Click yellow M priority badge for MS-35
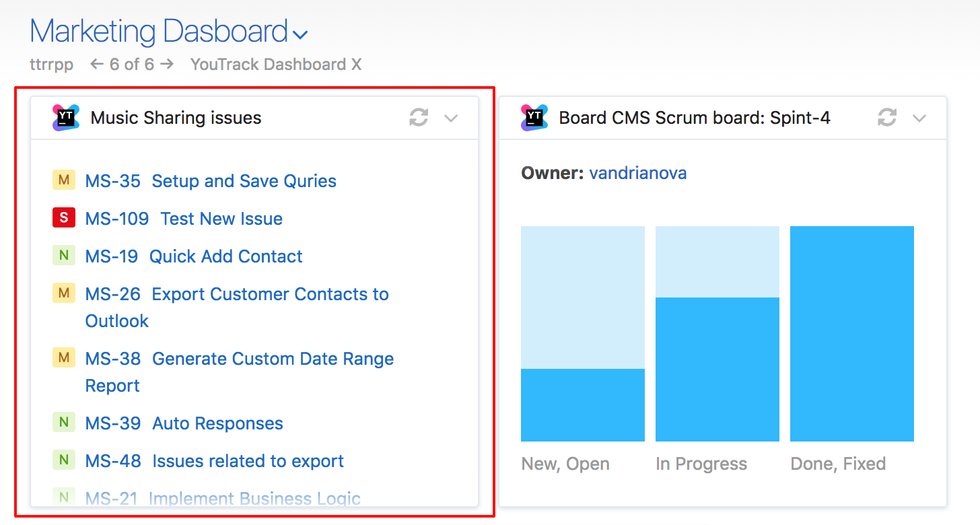 click(63, 180)
